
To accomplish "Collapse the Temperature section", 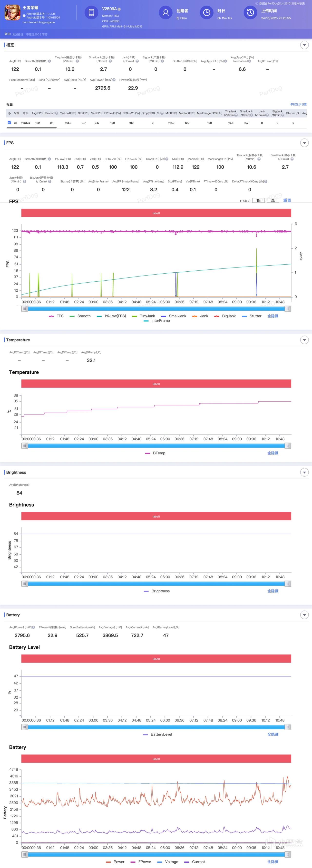I will click(304, 340).
